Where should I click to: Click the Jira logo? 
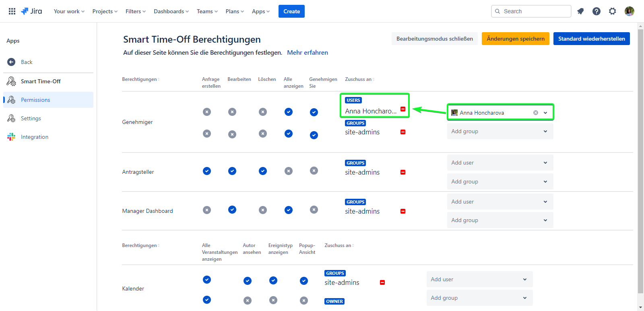31,11
